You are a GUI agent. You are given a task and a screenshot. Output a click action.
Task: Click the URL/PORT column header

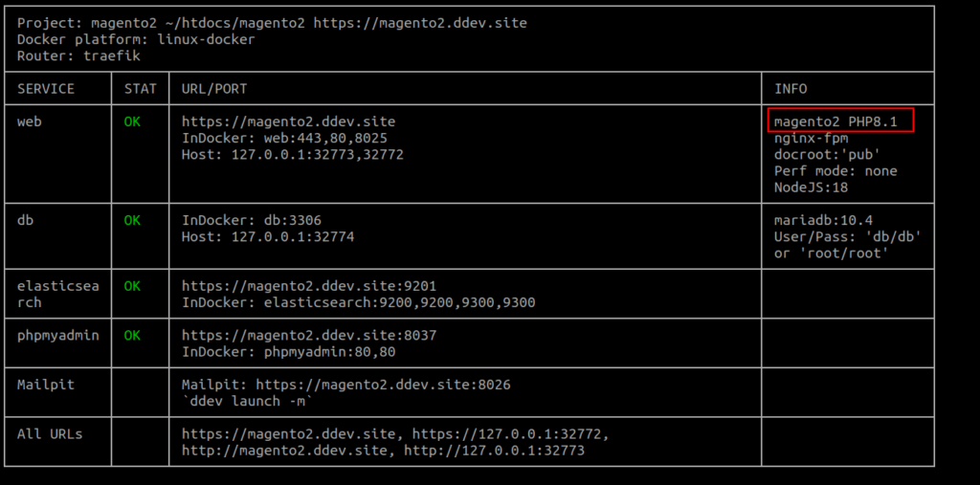(x=214, y=89)
